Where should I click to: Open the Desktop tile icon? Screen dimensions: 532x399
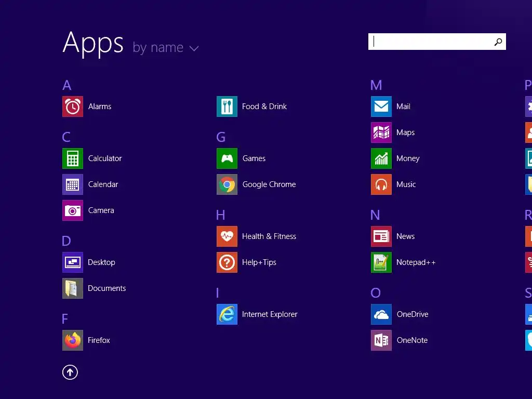(x=73, y=262)
